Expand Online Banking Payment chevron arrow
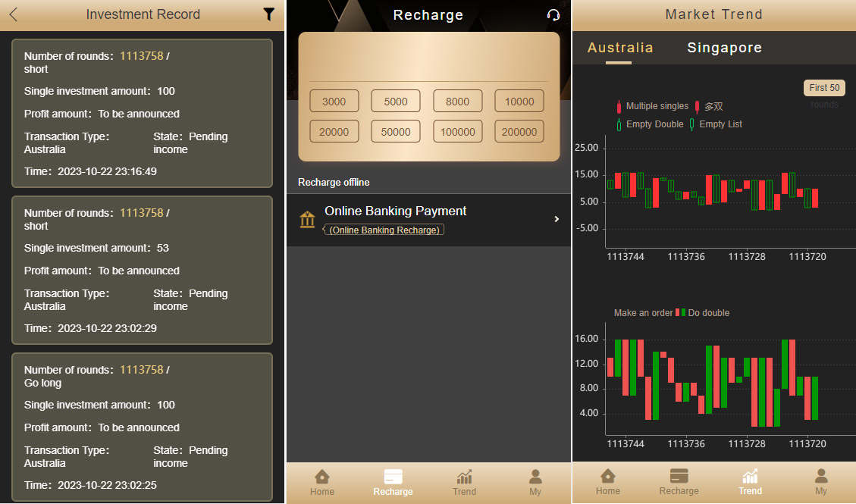 click(x=557, y=219)
